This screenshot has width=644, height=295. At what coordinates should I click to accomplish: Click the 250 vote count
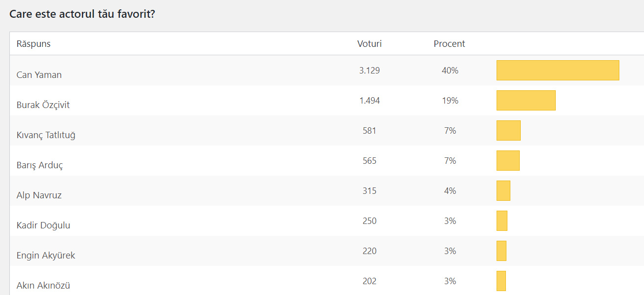pos(369,221)
